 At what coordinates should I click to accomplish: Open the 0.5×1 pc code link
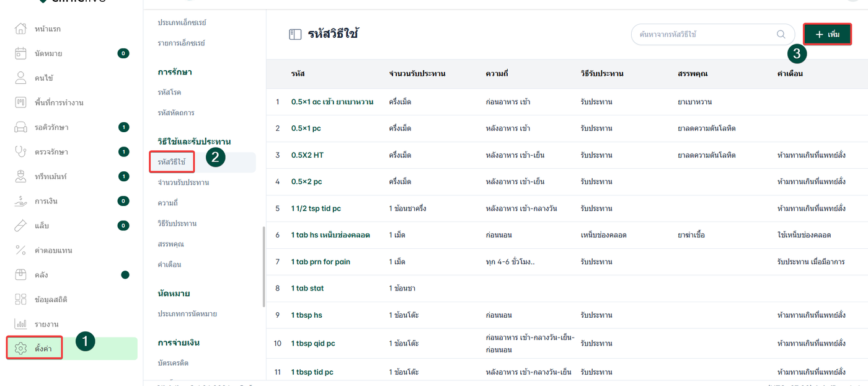click(x=306, y=128)
